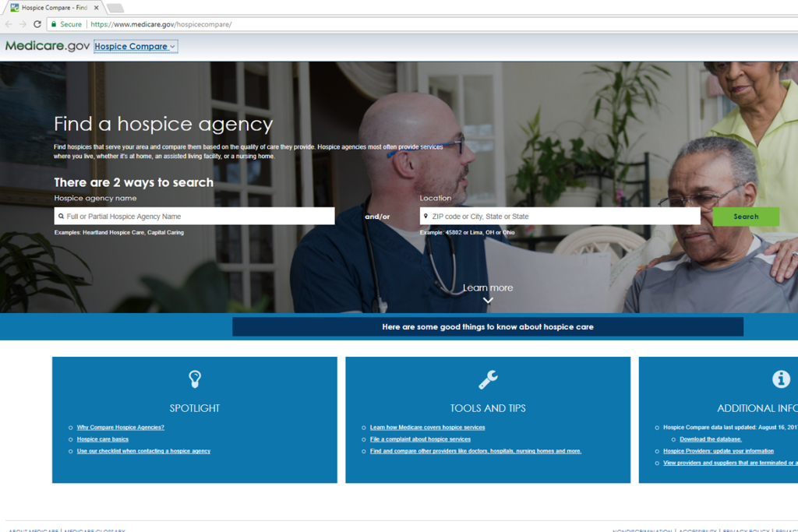This screenshot has width=798, height=532.
Task: Click the magnifier icon in agency name field
Action: [61, 217]
